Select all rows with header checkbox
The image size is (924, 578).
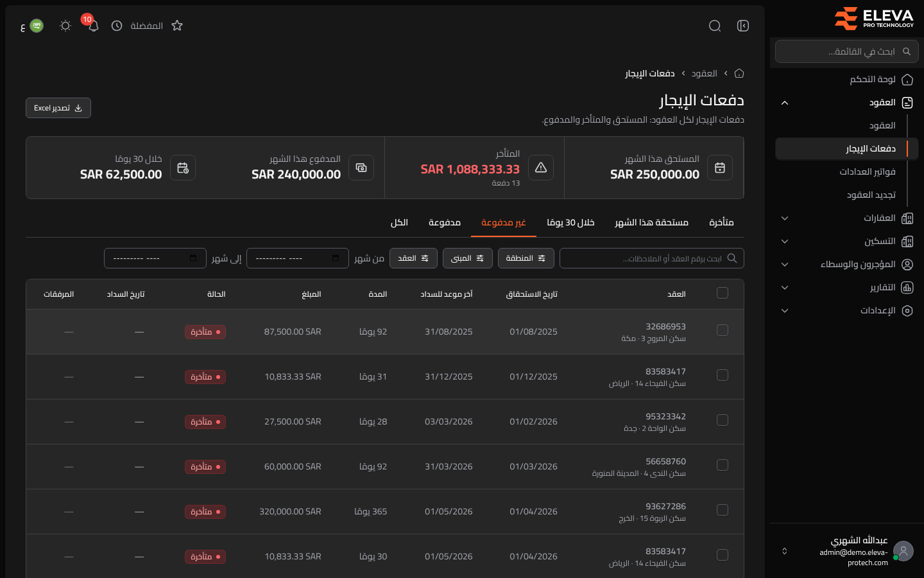click(x=723, y=293)
